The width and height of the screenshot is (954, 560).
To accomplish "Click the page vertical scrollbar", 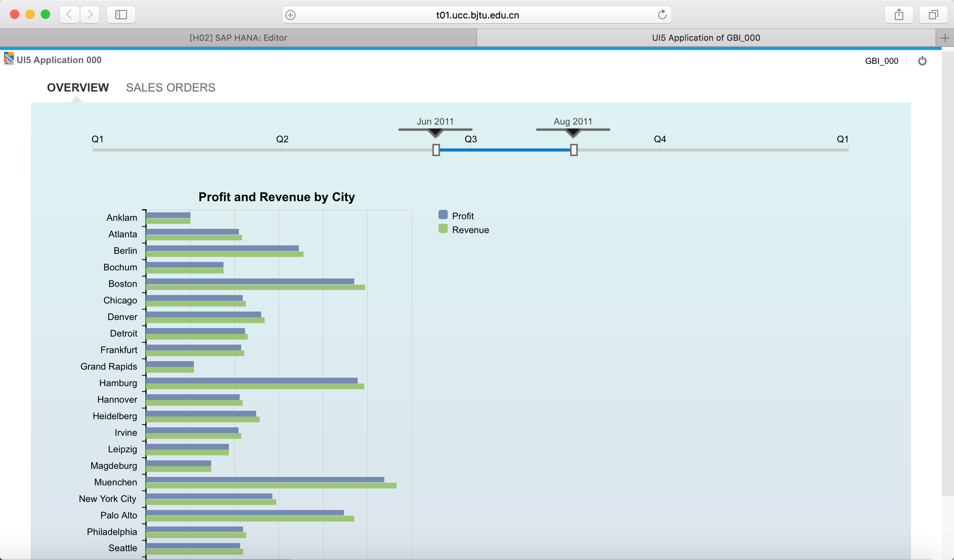I will tap(947, 273).
